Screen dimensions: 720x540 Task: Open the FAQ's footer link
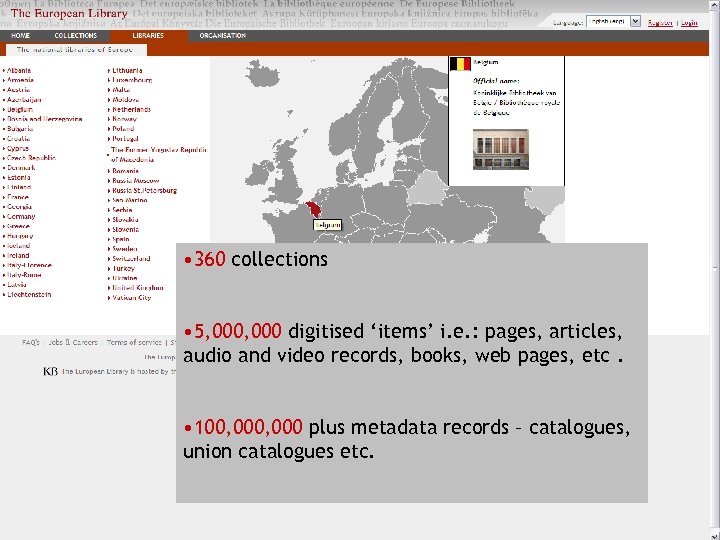(x=31, y=343)
